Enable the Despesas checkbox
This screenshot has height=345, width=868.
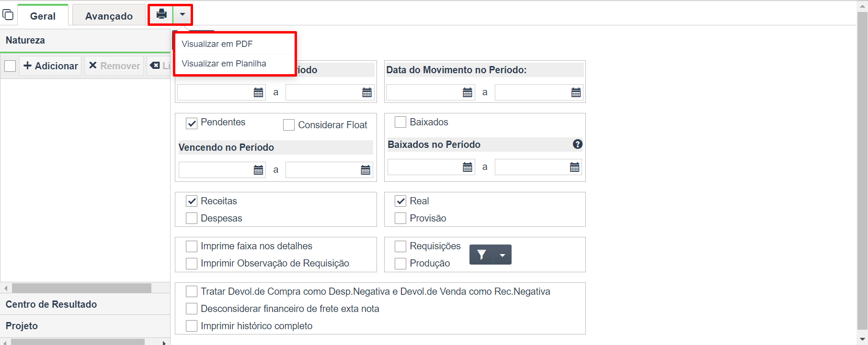pos(192,218)
